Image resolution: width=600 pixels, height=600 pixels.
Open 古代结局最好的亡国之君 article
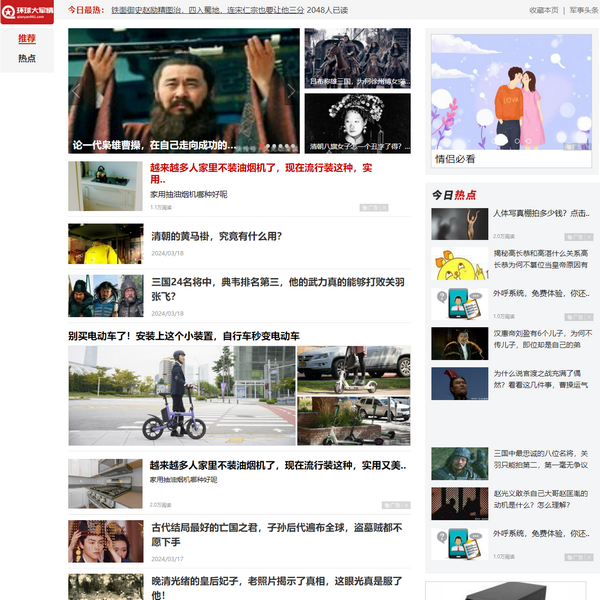[277, 534]
